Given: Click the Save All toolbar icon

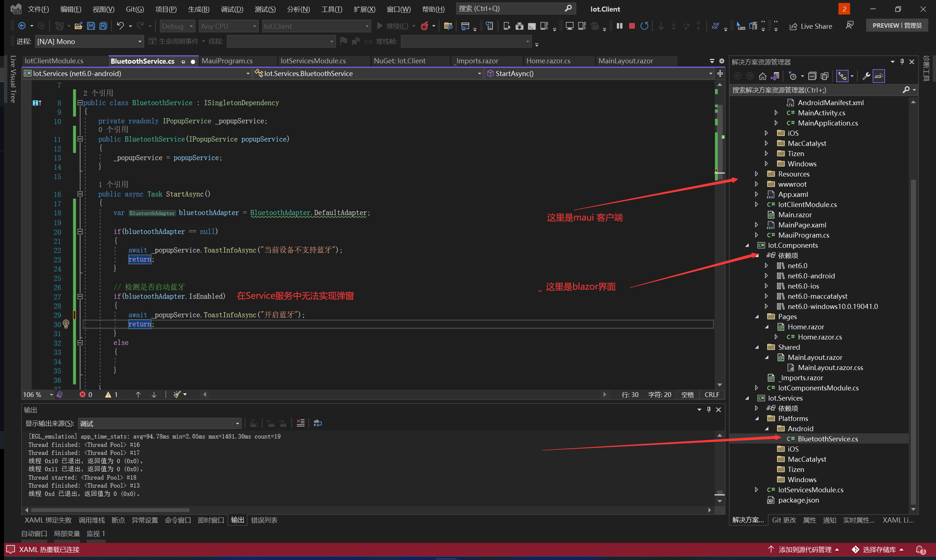Looking at the screenshot, I should point(103,26).
